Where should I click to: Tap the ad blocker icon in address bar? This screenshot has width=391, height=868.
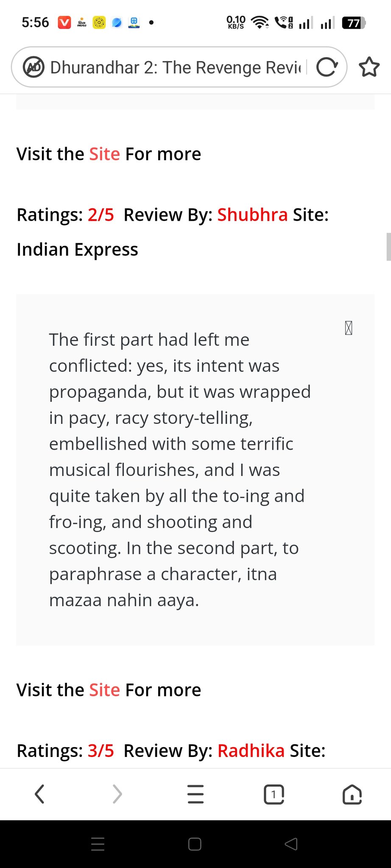34,67
